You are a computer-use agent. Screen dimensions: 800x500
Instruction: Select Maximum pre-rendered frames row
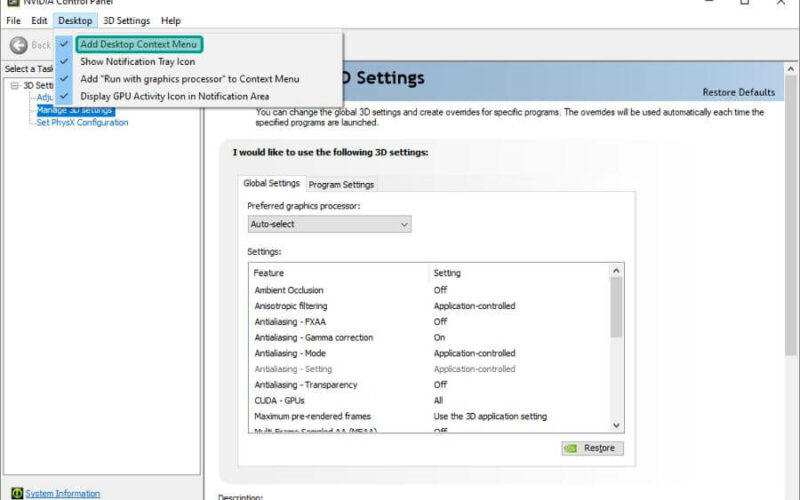point(429,416)
